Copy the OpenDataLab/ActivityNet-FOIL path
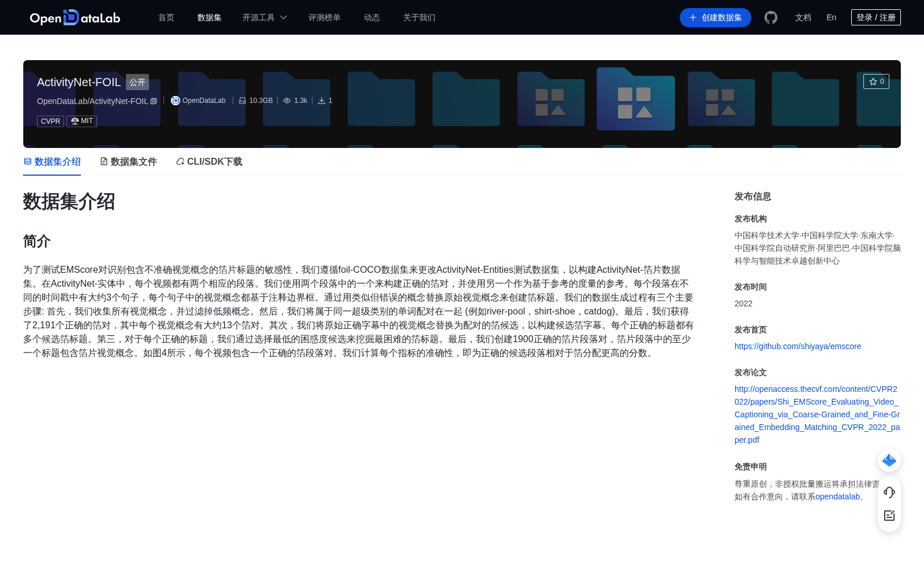The height and width of the screenshot is (578, 924). pos(154,101)
